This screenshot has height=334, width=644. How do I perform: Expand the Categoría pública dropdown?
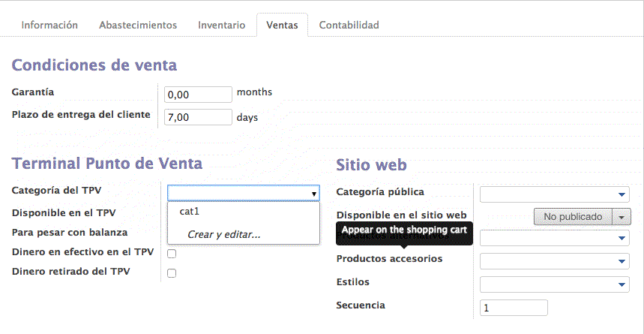(622, 195)
